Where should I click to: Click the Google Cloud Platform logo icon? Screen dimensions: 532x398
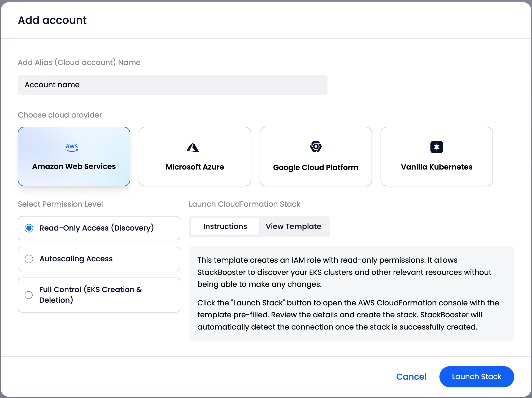[x=316, y=146]
